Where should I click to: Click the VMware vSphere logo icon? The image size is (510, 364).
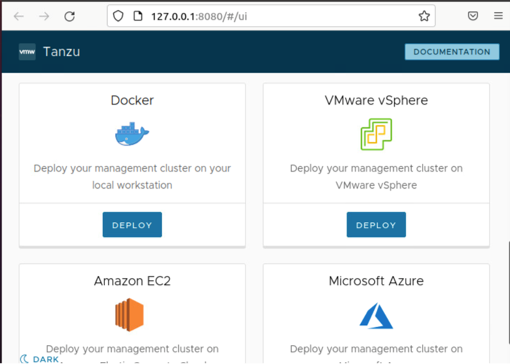[376, 134]
